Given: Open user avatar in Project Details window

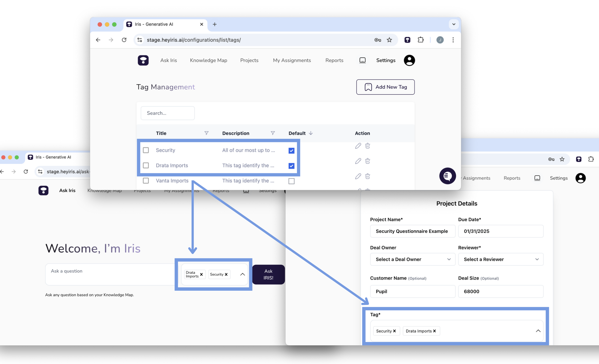Looking at the screenshot, I should tap(580, 178).
